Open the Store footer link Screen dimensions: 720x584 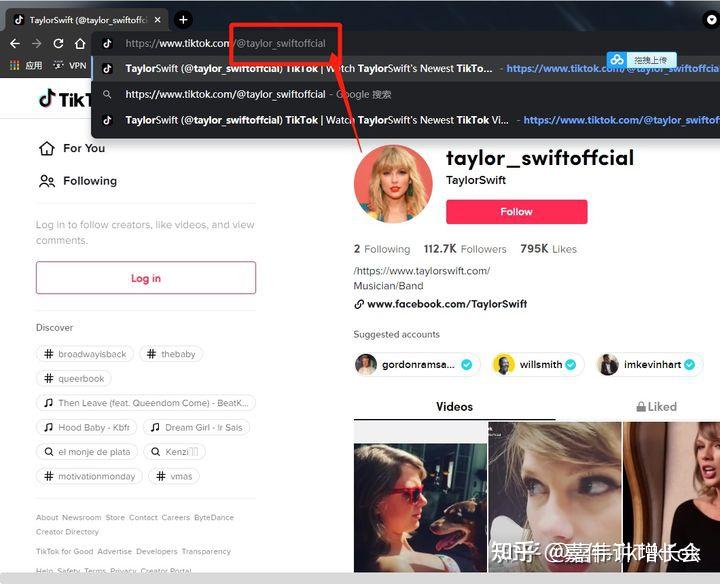point(115,517)
